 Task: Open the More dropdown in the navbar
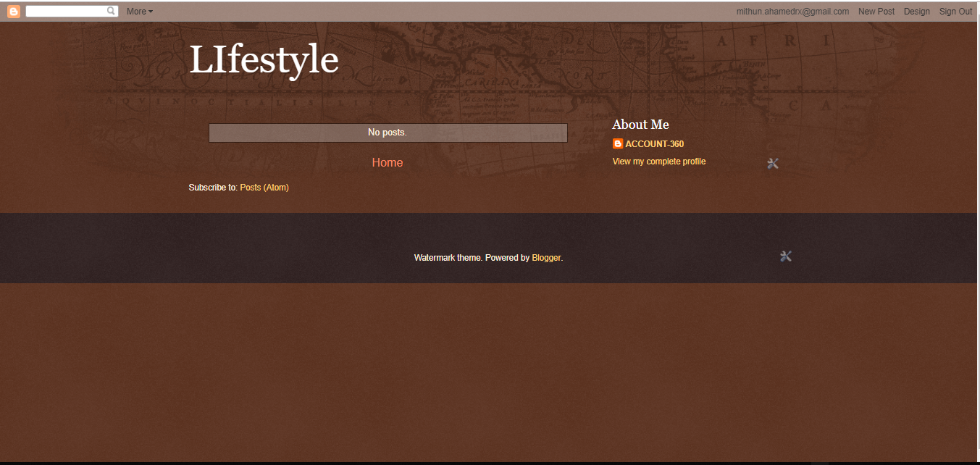139,11
